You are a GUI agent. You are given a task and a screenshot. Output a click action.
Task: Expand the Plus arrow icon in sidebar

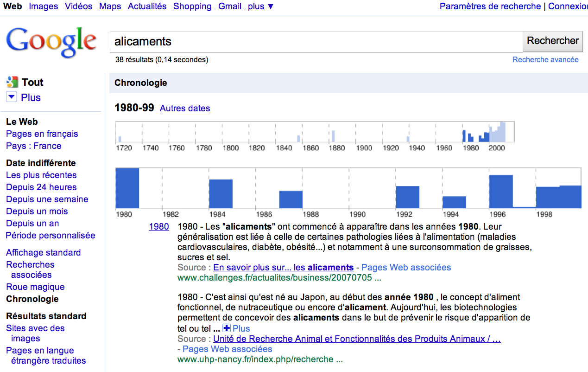(x=12, y=97)
